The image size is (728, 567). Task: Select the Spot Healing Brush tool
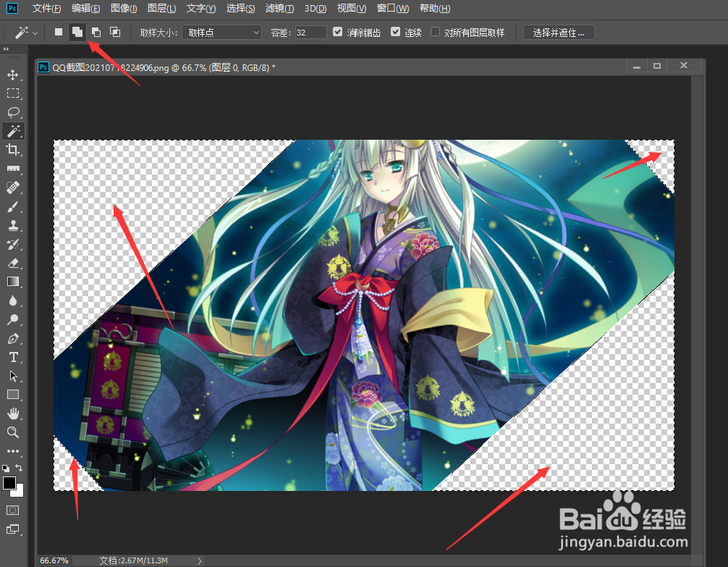pyautogui.click(x=13, y=188)
